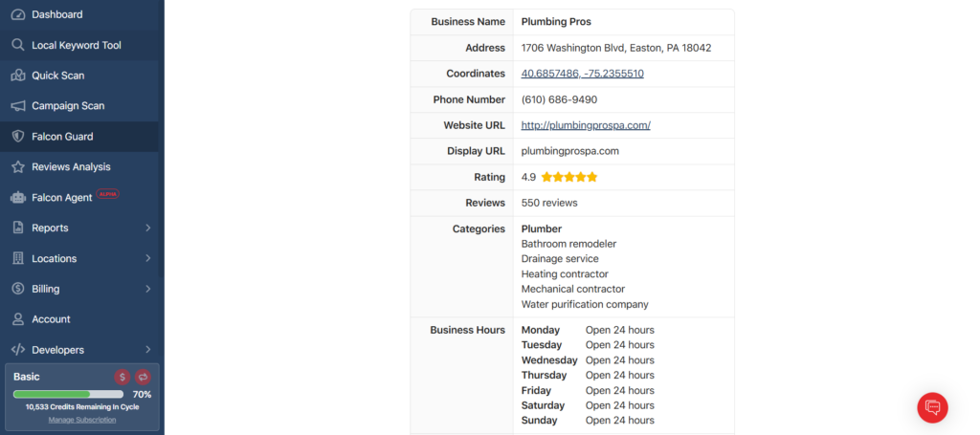Click the Campaign Scan megaphone icon
Screen dimensions: 980x435
coord(17,106)
